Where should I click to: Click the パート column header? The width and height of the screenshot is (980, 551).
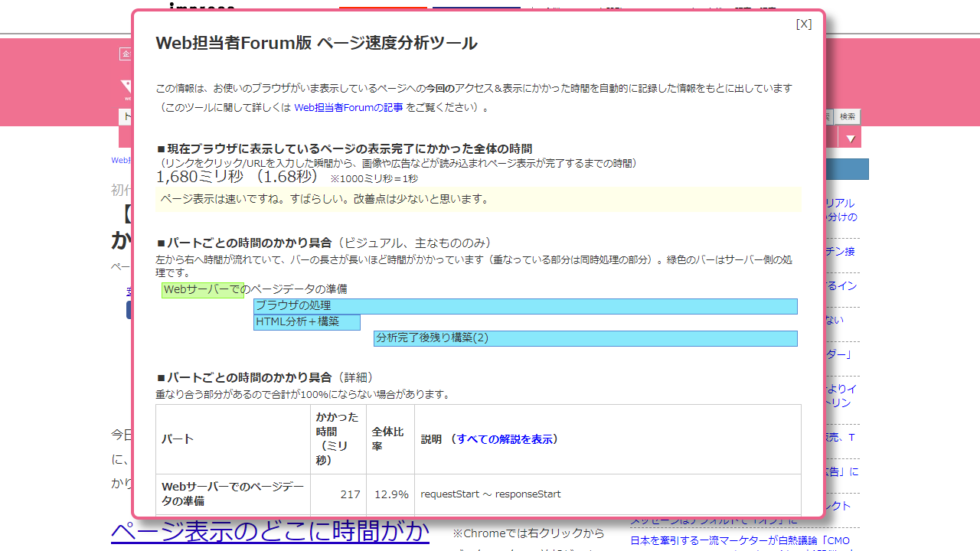coord(233,439)
